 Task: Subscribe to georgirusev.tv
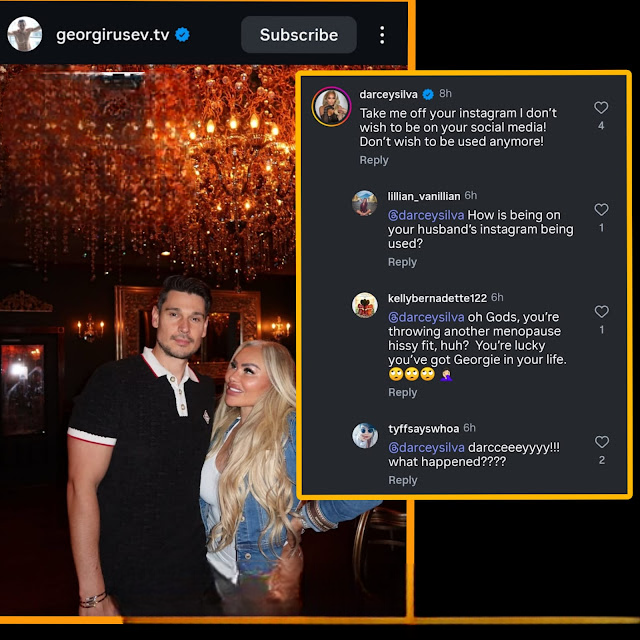pos(299,35)
